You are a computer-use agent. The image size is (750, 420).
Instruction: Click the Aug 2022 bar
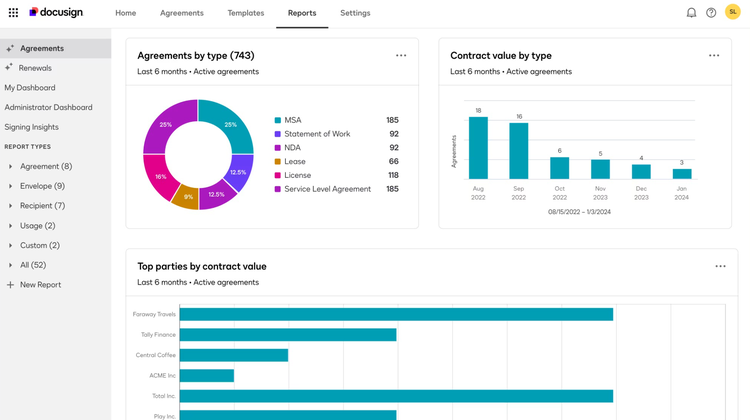(x=478, y=148)
